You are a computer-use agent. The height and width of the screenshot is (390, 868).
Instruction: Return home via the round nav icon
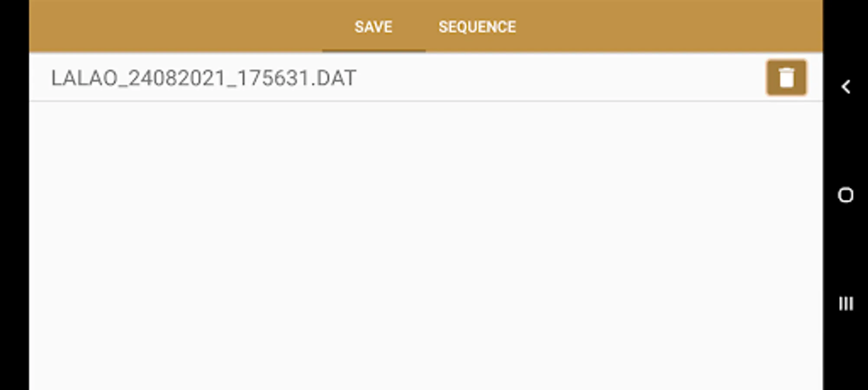click(845, 195)
